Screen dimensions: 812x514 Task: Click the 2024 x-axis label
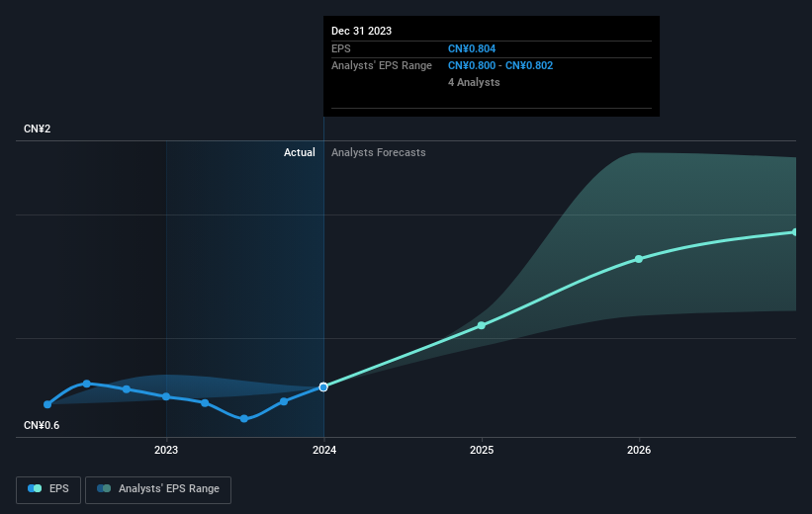click(x=324, y=451)
